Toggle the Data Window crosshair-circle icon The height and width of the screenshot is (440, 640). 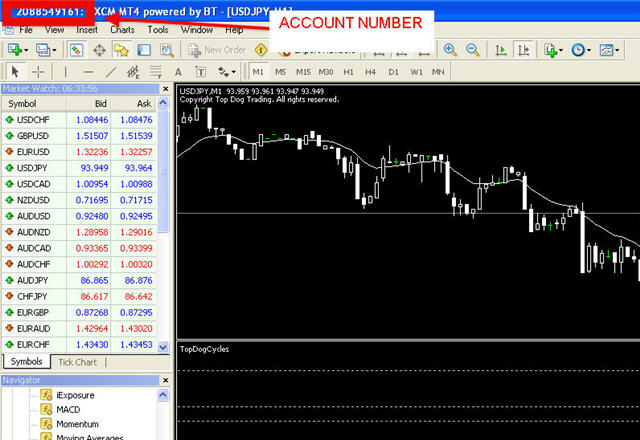(x=99, y=50)
